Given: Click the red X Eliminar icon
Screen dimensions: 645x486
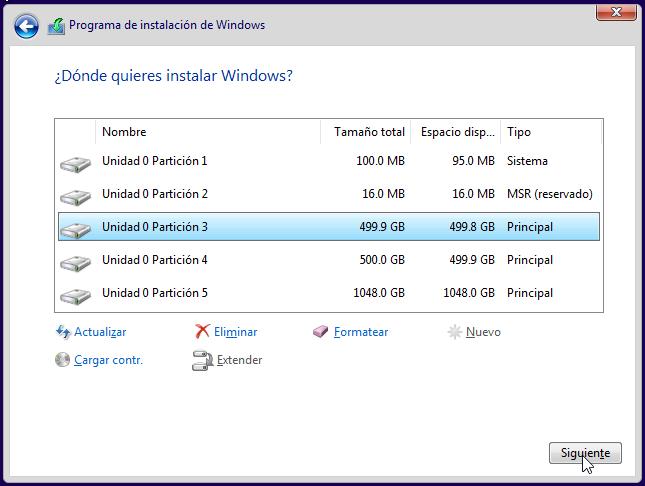Looking at the screenshot, I should 202,331.
